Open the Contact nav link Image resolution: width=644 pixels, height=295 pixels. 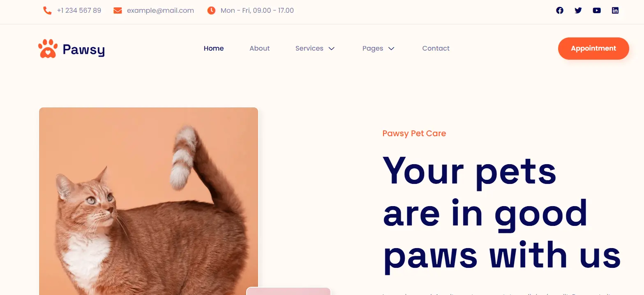click(x=436, y=49)
